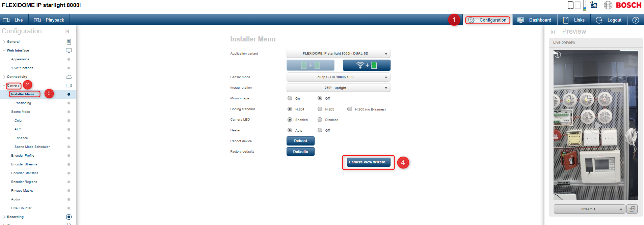Open the Configuration tab
644x225 pixels.
[x=487, y=20]
